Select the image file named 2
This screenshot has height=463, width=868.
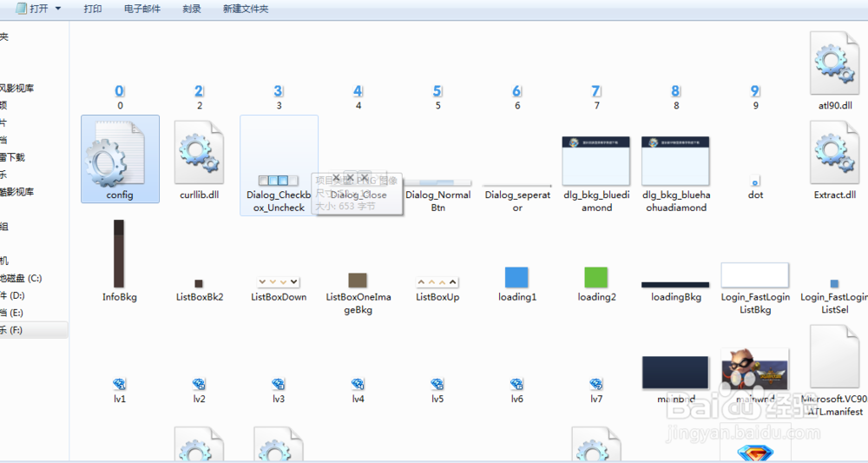[x=200, y=91]
